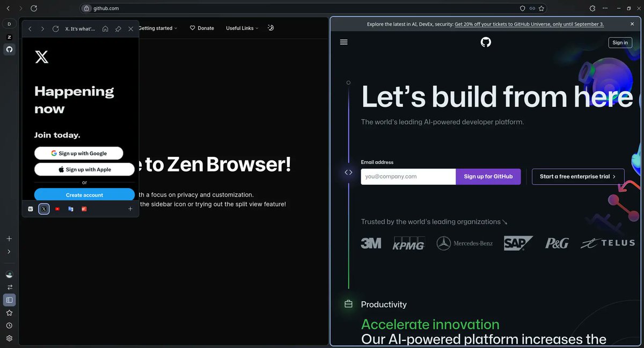644x348 pixels.
Task: Expand the Useful Links dropdown
Action: 242,28
